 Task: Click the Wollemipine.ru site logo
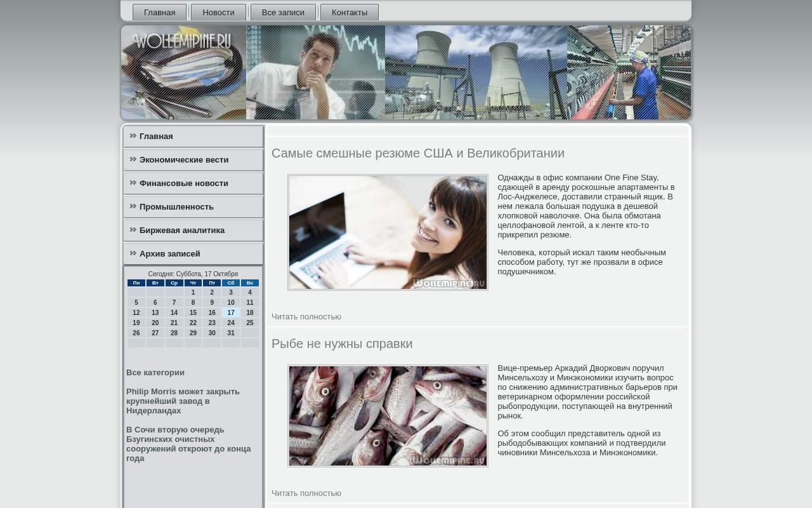181,41
